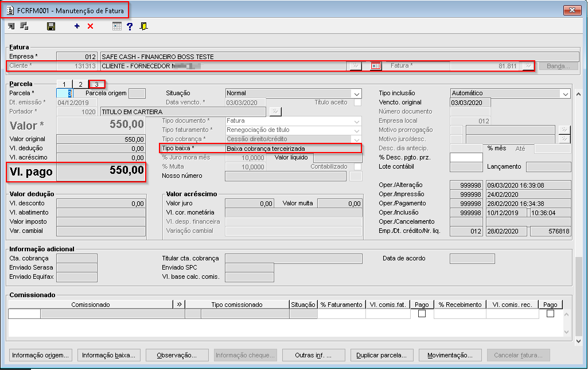Image resolution: width=588 pixels, height=370 pixels.
Task: Click the red X delete icon
Action: [x=91, y=26]
